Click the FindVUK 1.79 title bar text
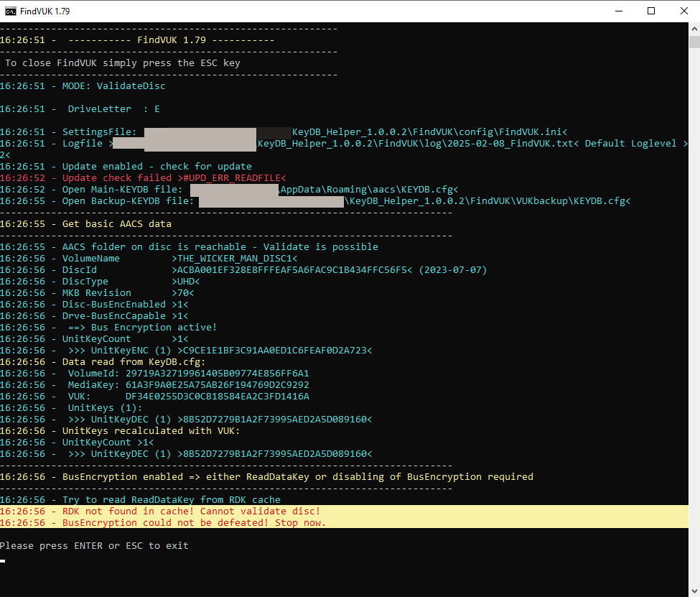Viewport: 700px width, 597px height. pyautogui.click(x=47, y=11)
